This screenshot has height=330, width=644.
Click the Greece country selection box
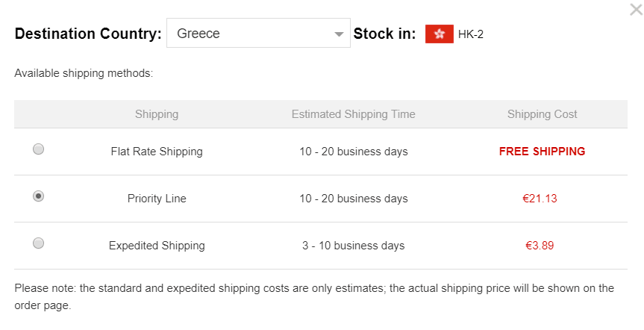258,33
